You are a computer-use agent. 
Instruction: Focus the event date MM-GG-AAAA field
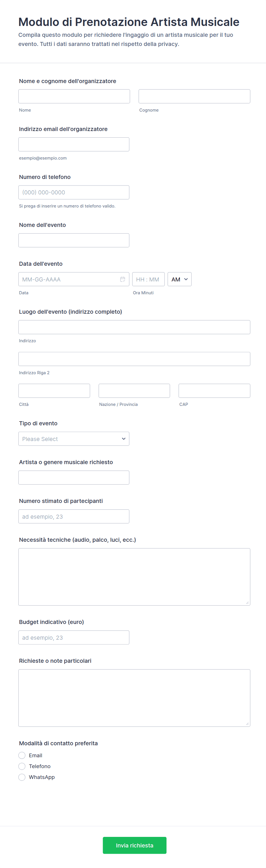[68, 279]
